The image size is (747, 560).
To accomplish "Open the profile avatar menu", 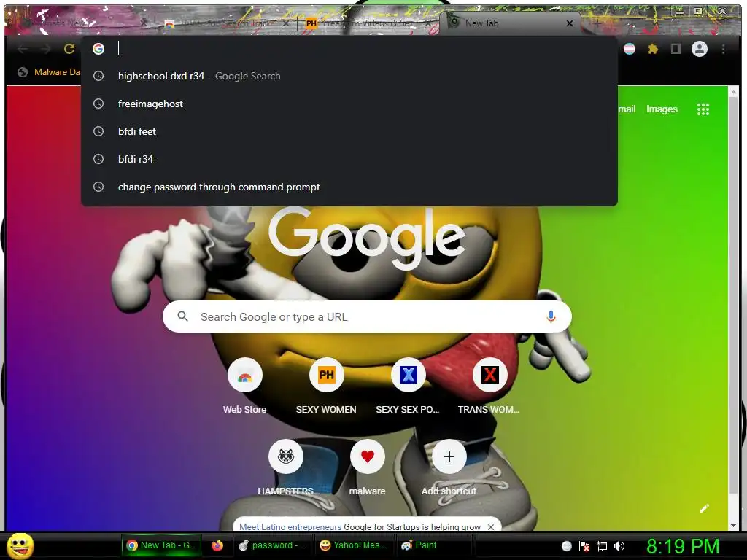I will 700,49.
